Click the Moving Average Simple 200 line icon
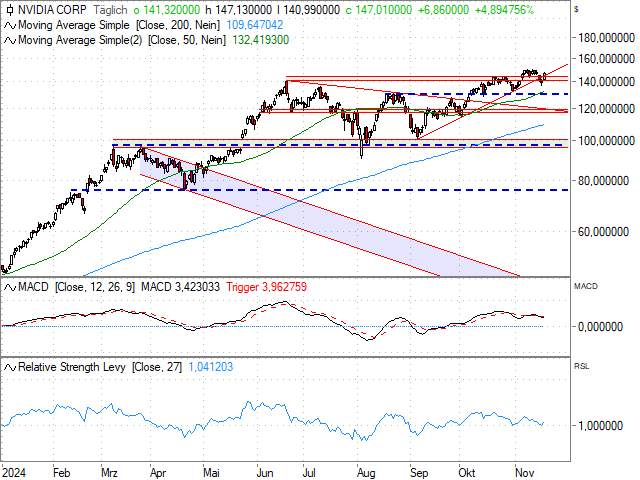 pyautogui.click(x=10, y=25)
